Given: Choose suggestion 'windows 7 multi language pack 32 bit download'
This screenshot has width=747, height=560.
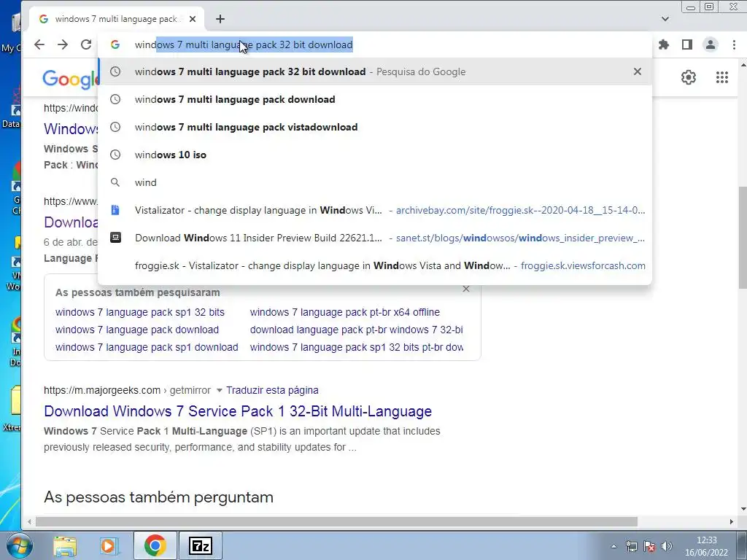Looking at the screenshot, I should 375,72.
